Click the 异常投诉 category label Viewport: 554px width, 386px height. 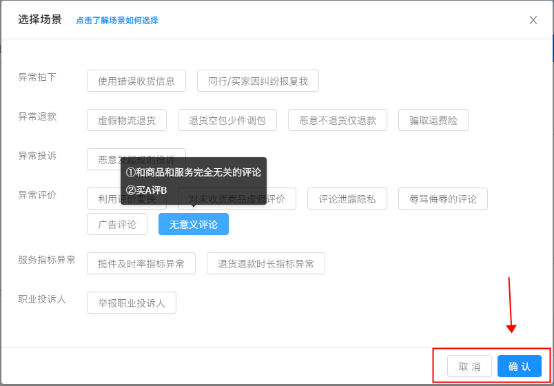click(37, 155)
